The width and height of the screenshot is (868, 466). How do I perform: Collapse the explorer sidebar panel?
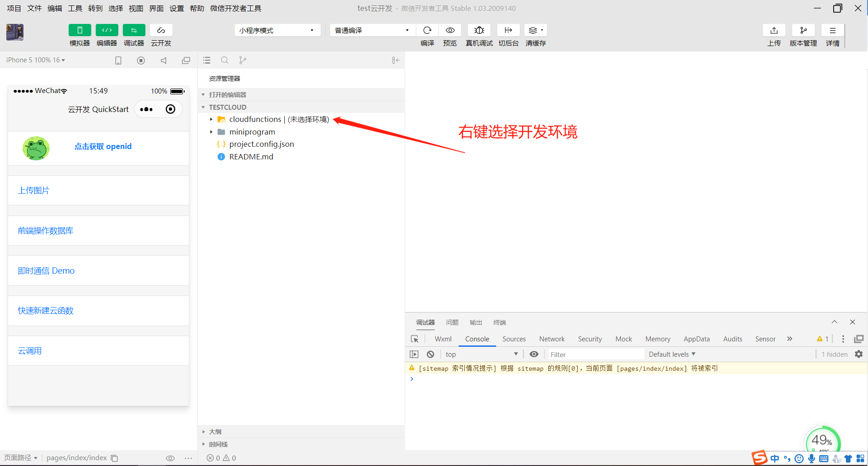coord(396,60)
